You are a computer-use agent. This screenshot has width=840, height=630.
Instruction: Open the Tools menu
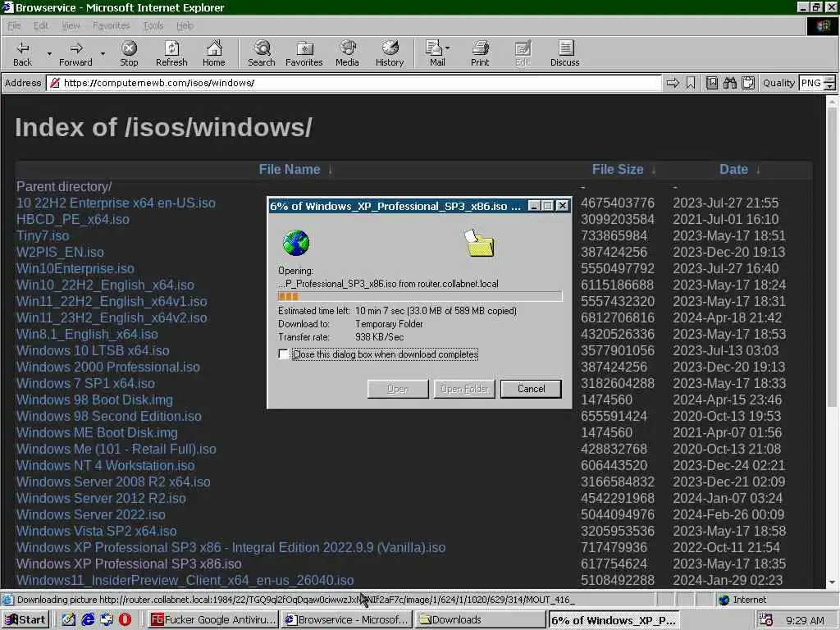pos(153,25)
